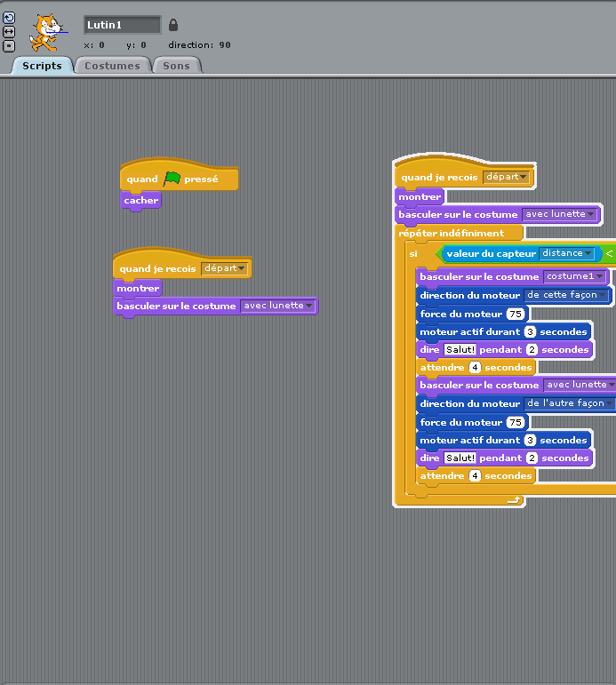Open the 'de cette façon' motor direction dropdown

pyautogui.click(x=566, y=295)
